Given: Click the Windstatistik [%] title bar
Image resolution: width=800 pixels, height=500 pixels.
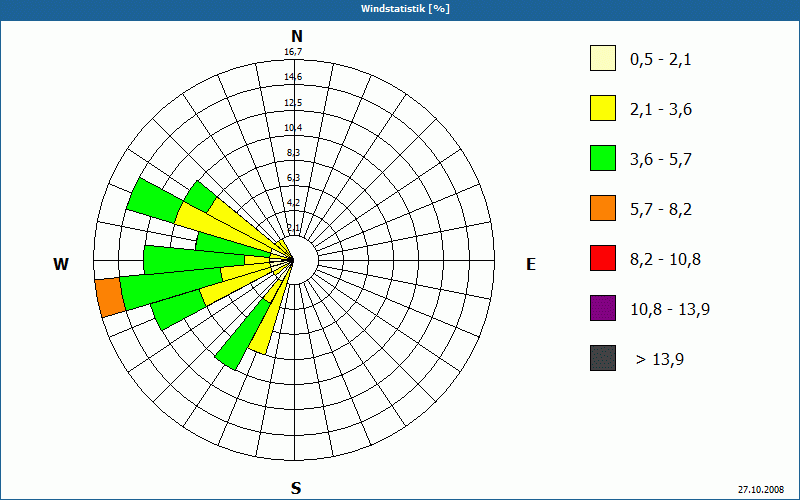Looking at the screenshot, I should click(x=400, y=9).
